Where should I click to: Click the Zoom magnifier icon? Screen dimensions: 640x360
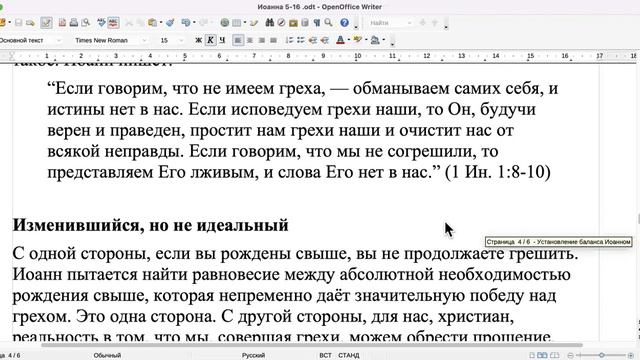(x=328, y=23)
